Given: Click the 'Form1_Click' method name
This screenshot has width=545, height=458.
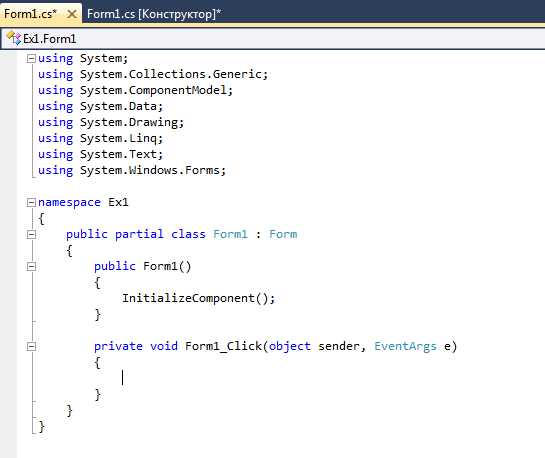Looking at the screenshot, I should 223,346.
